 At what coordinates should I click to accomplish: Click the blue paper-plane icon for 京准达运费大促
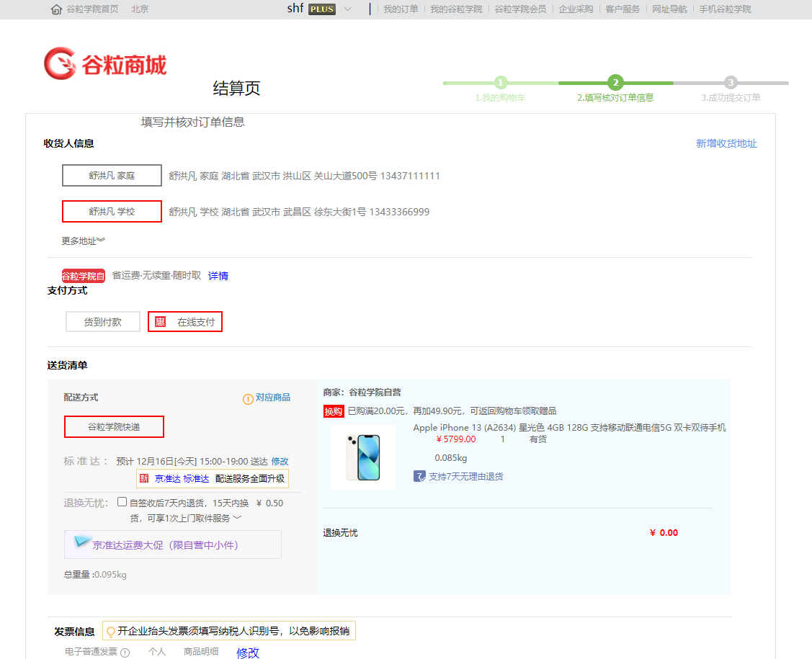(x=81, y=542)
